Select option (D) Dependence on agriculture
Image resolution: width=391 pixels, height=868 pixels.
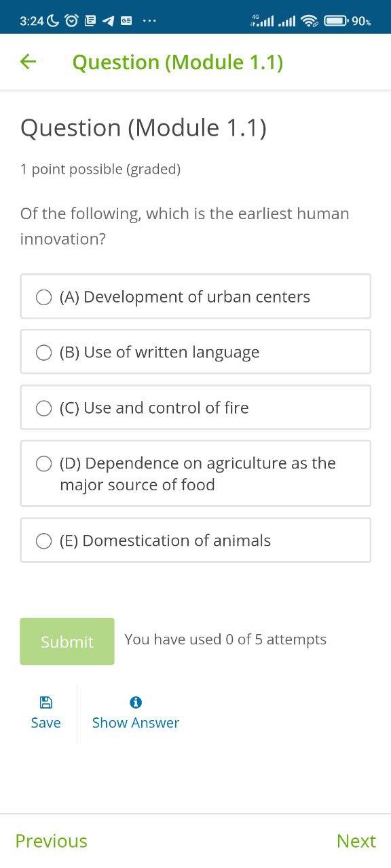pos(195,473)
